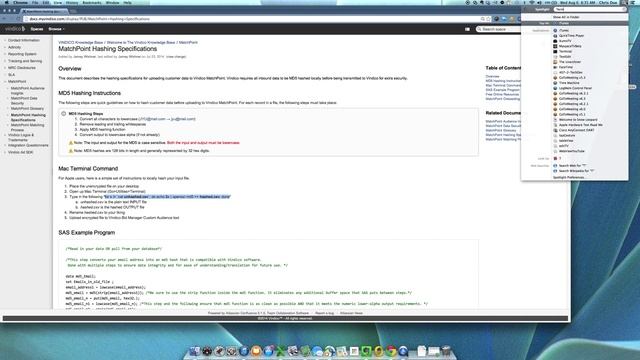The height and width of the screenshot is (360, 640).
Task: Expand Reporting System in sidebar
Action: (x=5, y=54)
